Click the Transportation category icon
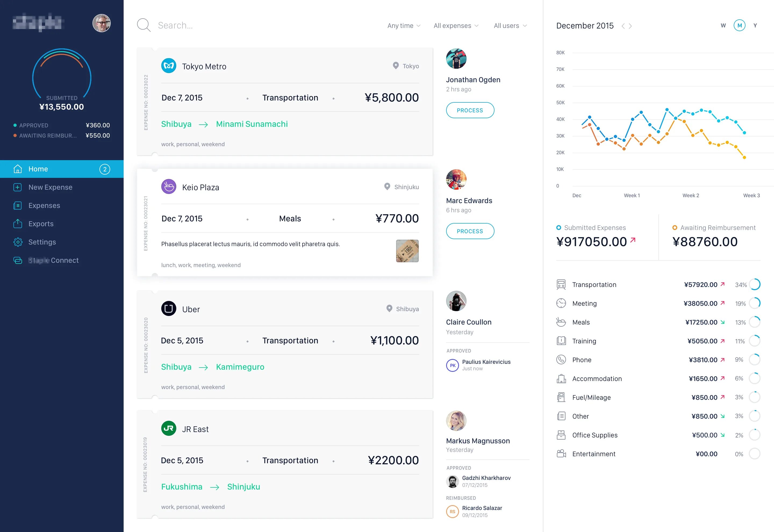Image resolution: width=774 pixels, height=532 pixels. 561,284
